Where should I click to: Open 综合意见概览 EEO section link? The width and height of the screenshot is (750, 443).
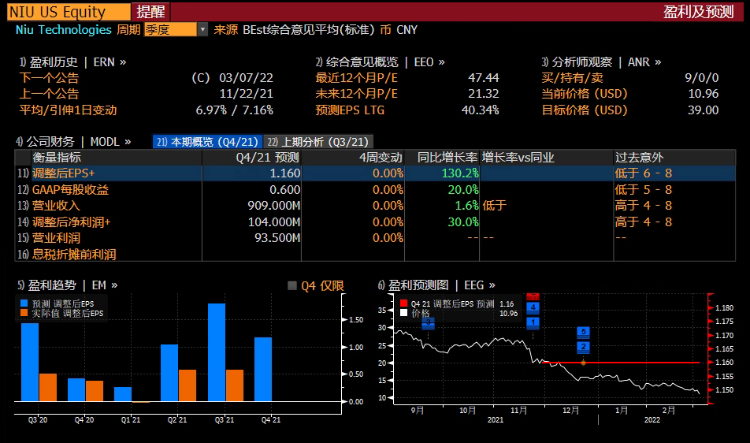380,62
